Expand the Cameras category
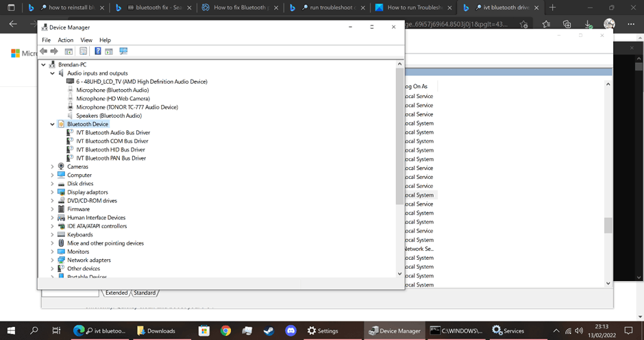The width and height of the screenshot is (644, 340). [x=52, y=167]
